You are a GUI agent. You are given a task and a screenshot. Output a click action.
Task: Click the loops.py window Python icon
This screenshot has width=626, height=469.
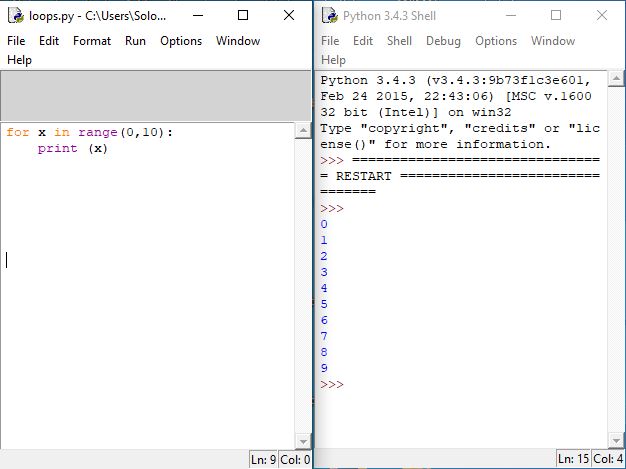click(x=16, y=16)
